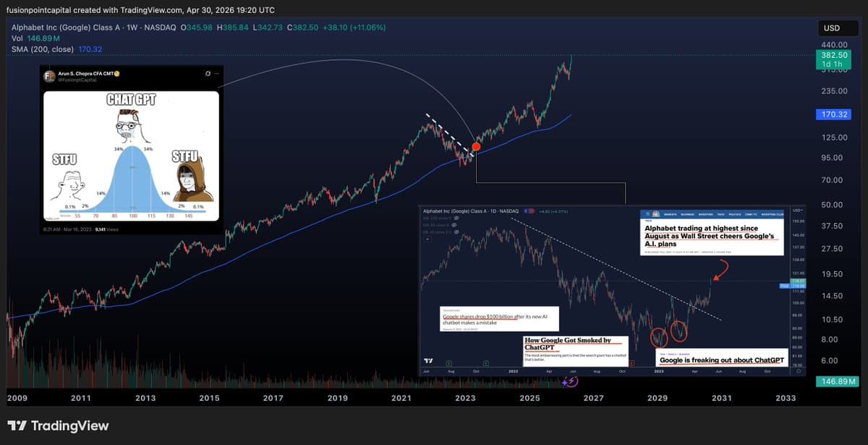Open 'Google is freaking out about ChatGPT' headline
Image resolution: width=868 pixels, height=445 pixels.
tap(722, 360)
